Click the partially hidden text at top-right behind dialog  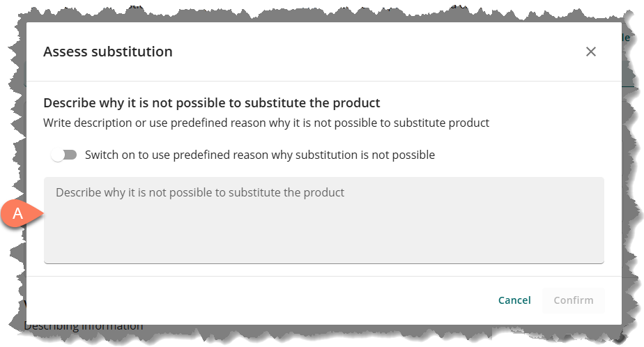tap(627, 38)
